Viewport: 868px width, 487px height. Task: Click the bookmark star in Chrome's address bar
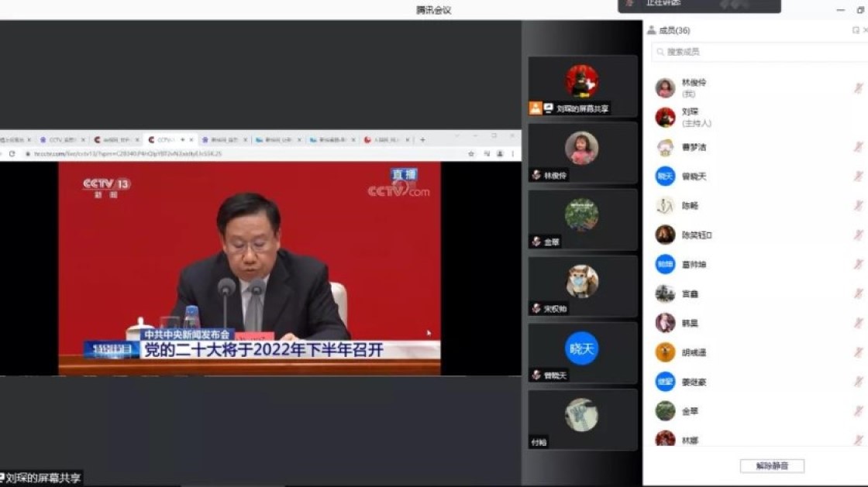(x=471, y=153)
